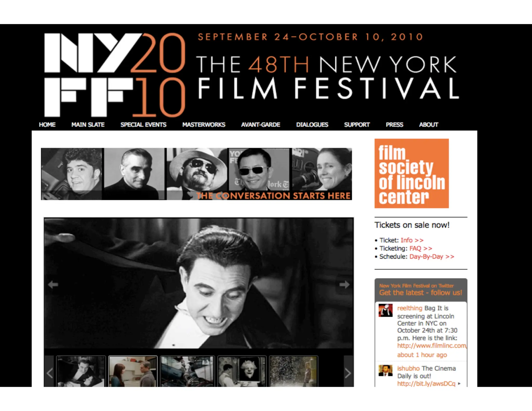Open the Film Society of Lincoln Center logo
The height and width of the screenshot is (411, 532).
pyautogui.click(x=411, y=173)
